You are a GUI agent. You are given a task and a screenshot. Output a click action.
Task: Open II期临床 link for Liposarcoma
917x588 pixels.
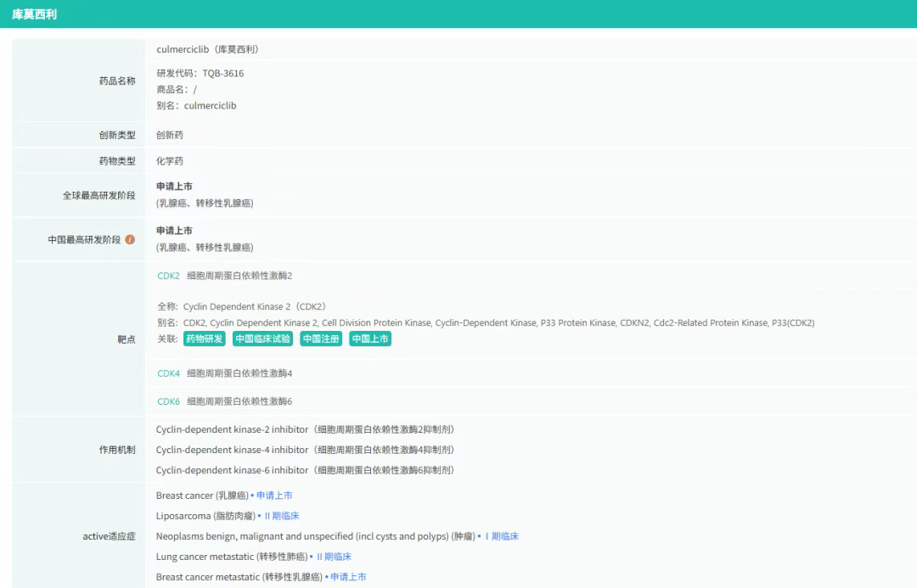(281, 516)
